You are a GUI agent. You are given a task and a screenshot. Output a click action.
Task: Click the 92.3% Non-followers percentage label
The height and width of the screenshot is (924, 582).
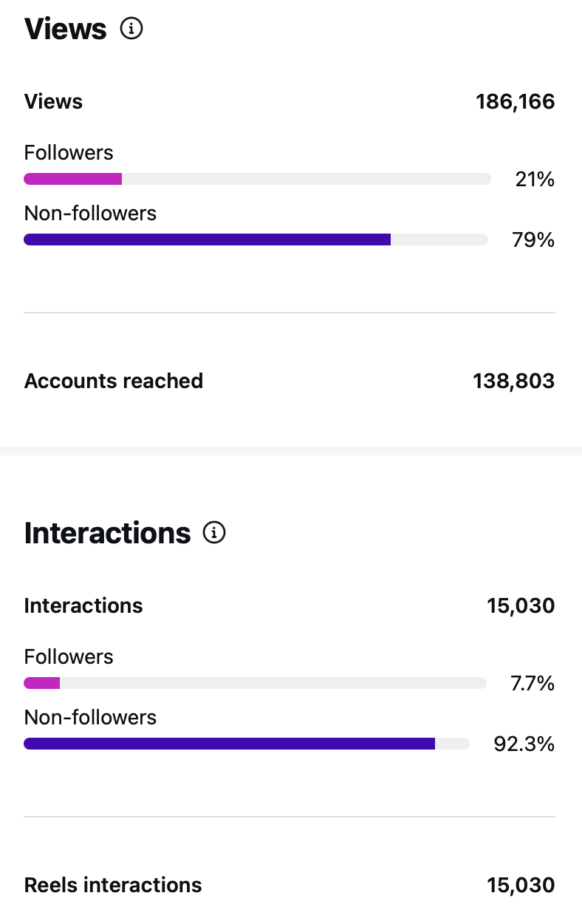525,744
